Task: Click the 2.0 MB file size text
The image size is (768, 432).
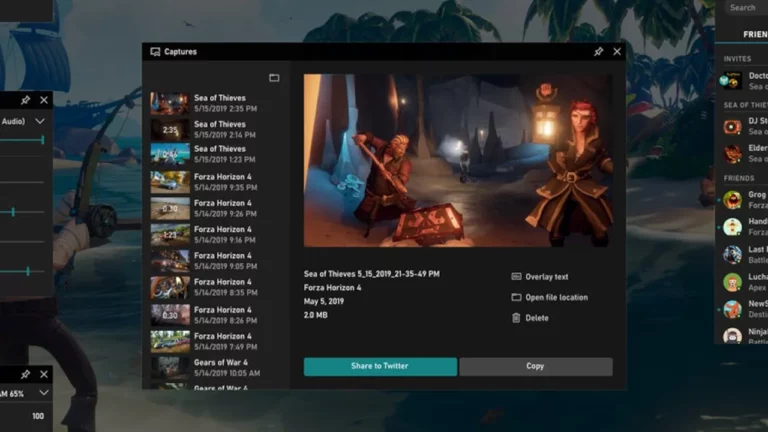Action: coord(315,315)
